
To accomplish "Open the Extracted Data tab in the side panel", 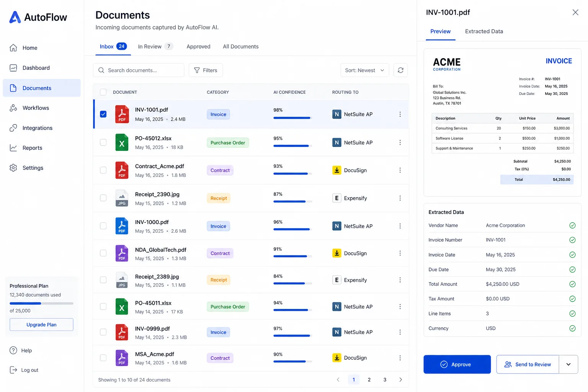I will point(484,31).
